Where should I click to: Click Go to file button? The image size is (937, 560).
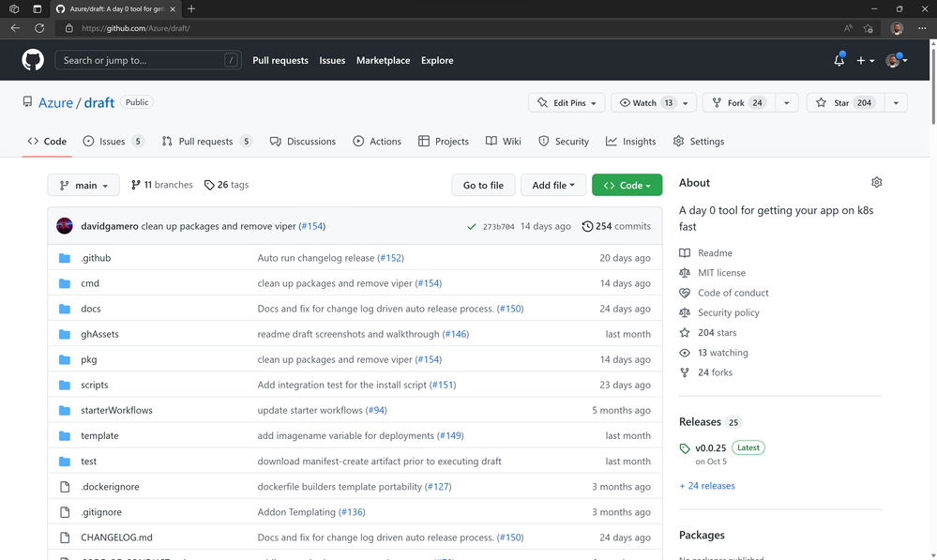[x=483, y=186]
